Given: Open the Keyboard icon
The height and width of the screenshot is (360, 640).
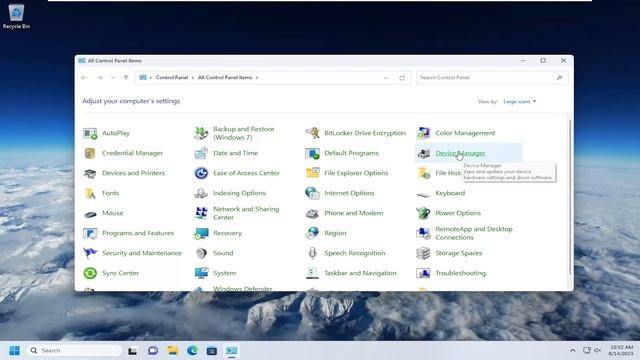Looking at the screenshot, I should click(x=423, y=195).
